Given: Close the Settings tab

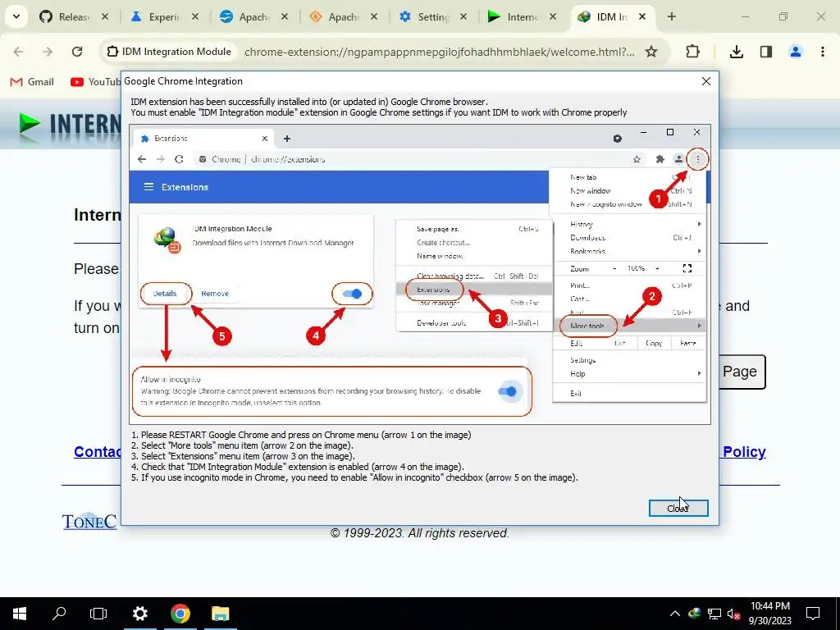Looking at the screenshot, I should [463, 16].
